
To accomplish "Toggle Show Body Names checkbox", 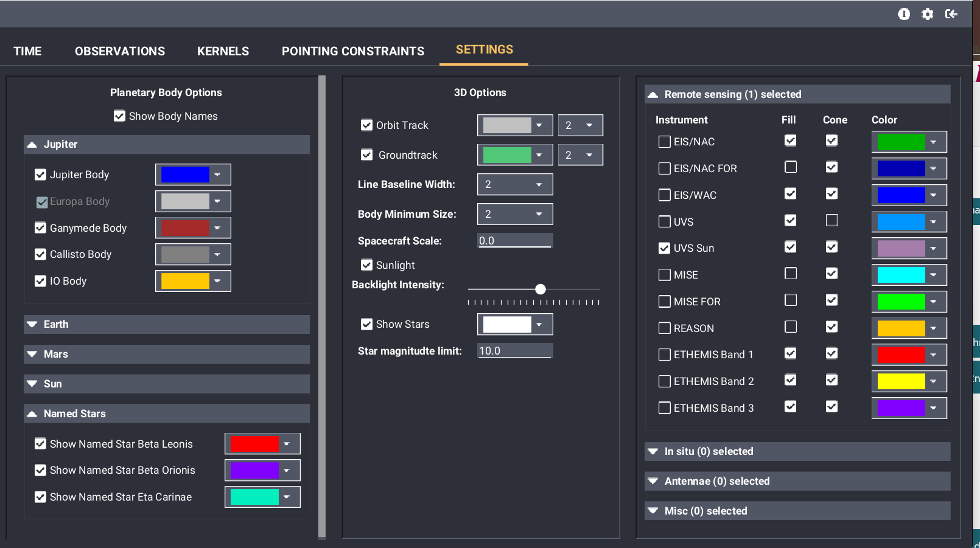I will coord(119,116).
